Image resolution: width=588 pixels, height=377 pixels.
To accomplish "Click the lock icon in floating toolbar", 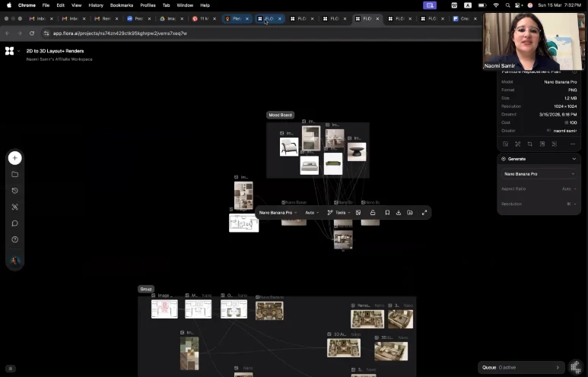I will 372,213.
